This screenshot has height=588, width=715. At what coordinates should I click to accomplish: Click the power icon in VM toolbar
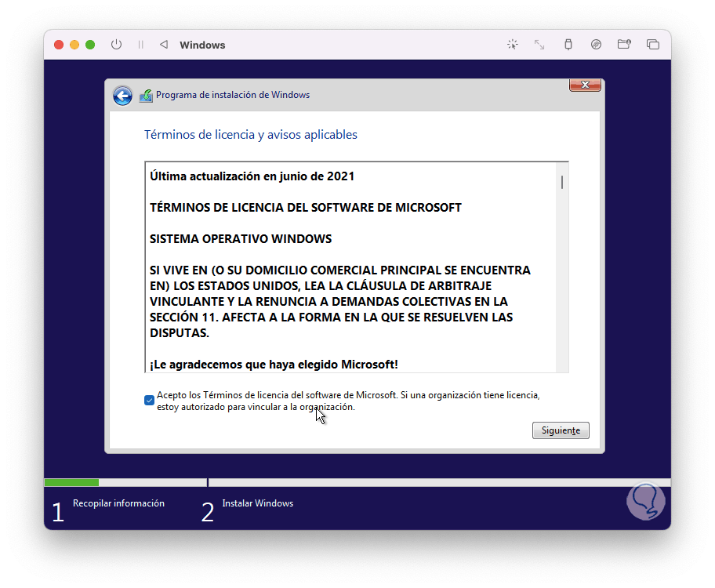click(116, 45)
